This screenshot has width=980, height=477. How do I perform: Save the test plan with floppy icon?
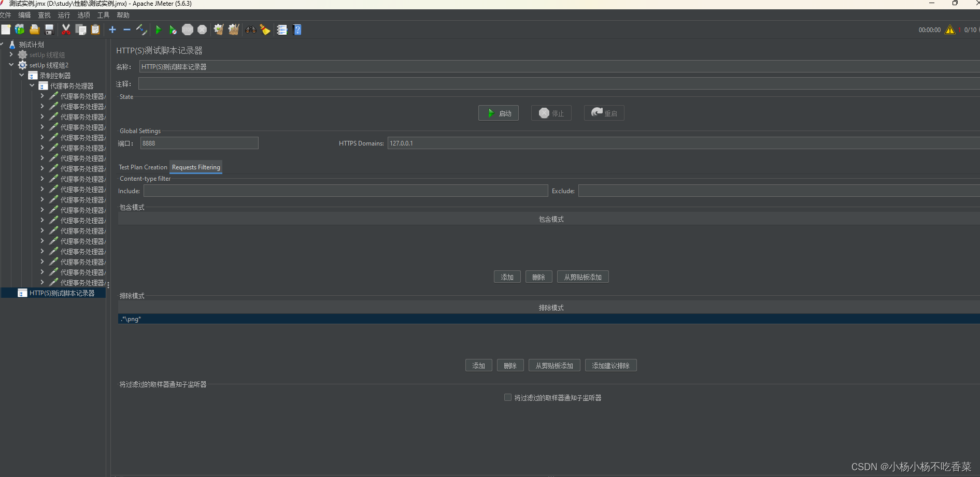pos(49,30)
